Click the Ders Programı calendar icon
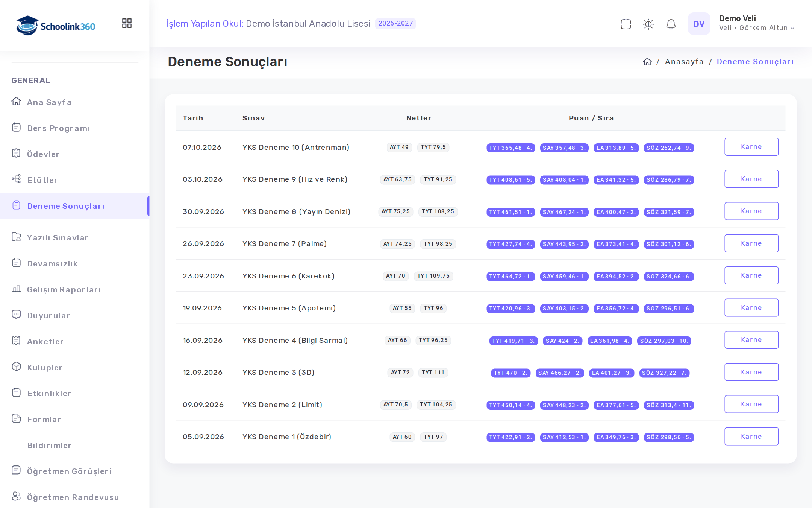The height and width of the screenshot is (508, 812). [x=16, y=128]
